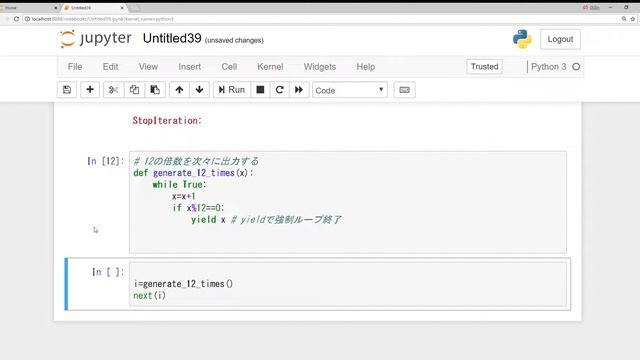Save the notebook with floppy disk icon
The width and height of the screenshot is (640, 360).
pos(67,90)
